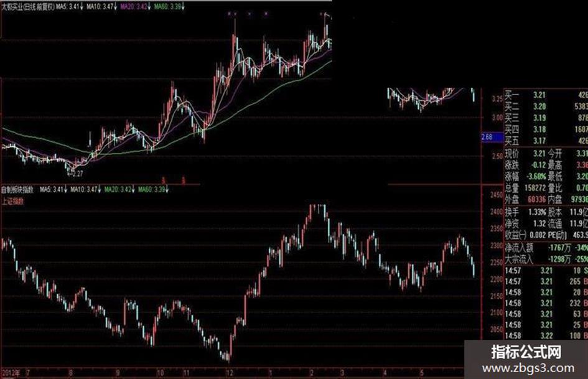Click the 内盘 label
588x379 pixels.
click(x=556, y=199)
